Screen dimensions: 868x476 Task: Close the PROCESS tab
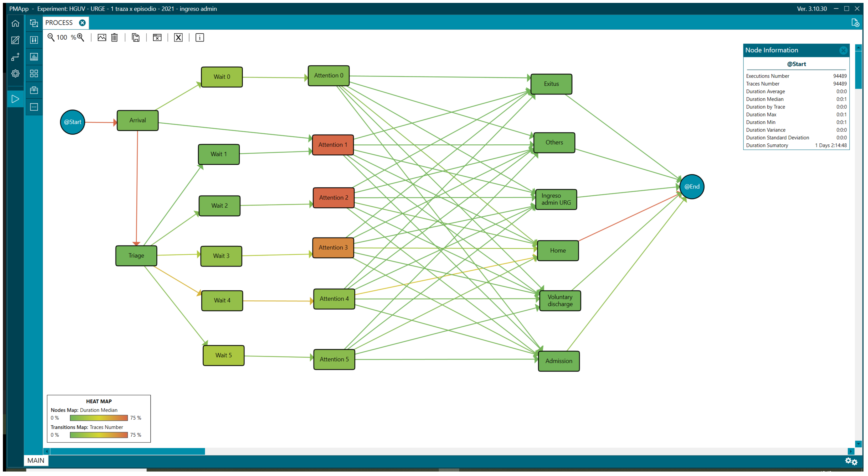pos(82,23)
